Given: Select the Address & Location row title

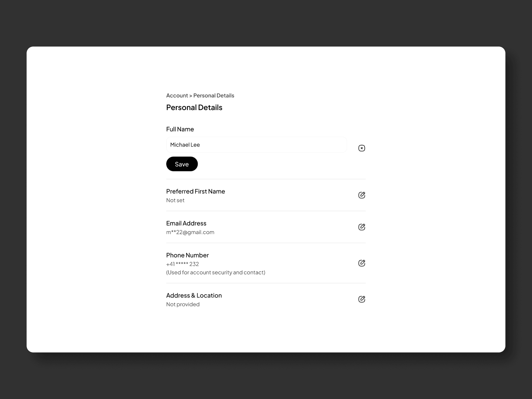Looking at the screenshot, I should tap(194, 295).
